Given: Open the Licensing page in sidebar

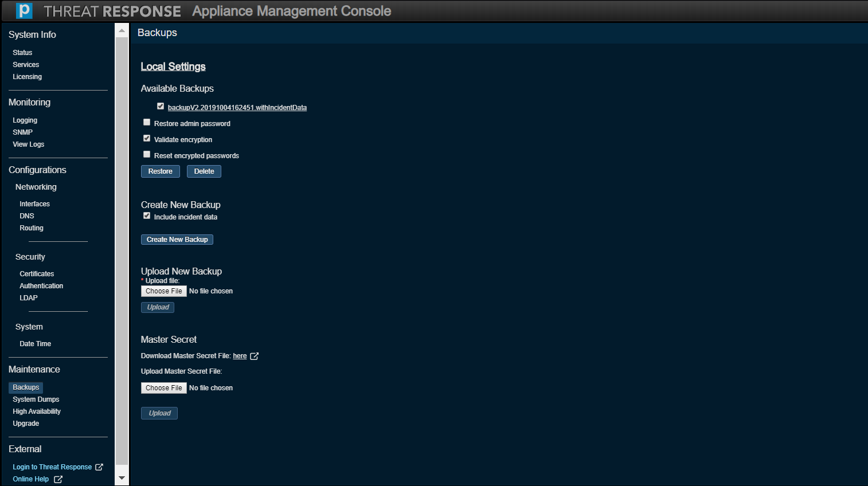Looking at the screenshot, I should [27, 77].
